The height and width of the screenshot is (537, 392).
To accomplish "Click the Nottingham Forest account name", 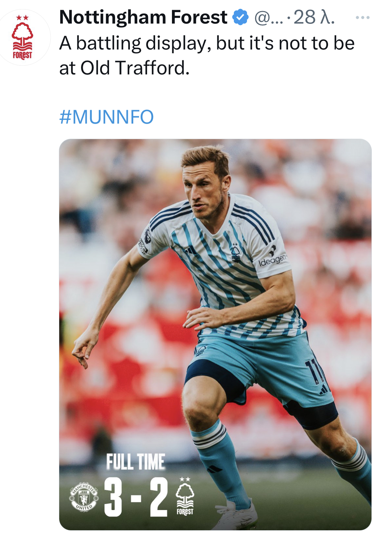I will click(x=143, y=17).
